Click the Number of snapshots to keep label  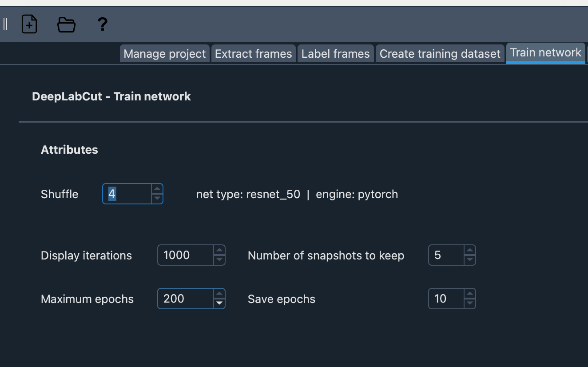pyautogui.click(x=326, y=255)
